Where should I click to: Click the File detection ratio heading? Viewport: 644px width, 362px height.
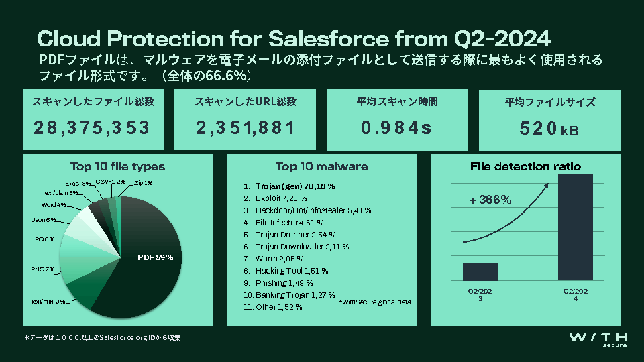tap(526, 166)
